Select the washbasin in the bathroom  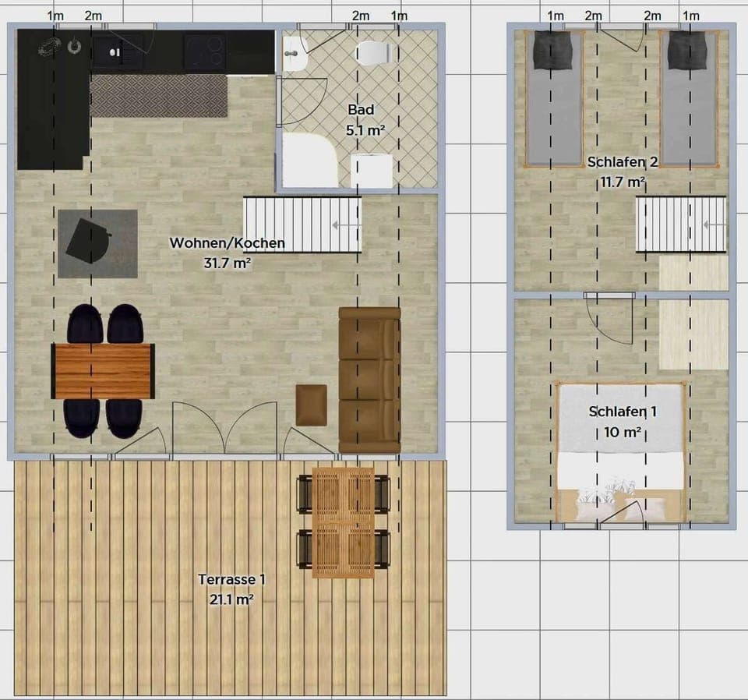[295, 53]
